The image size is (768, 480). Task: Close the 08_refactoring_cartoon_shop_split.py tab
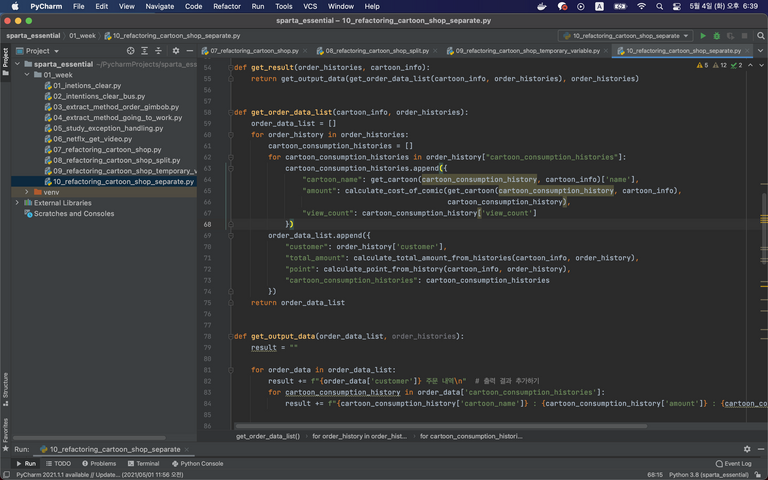[435, 51]
